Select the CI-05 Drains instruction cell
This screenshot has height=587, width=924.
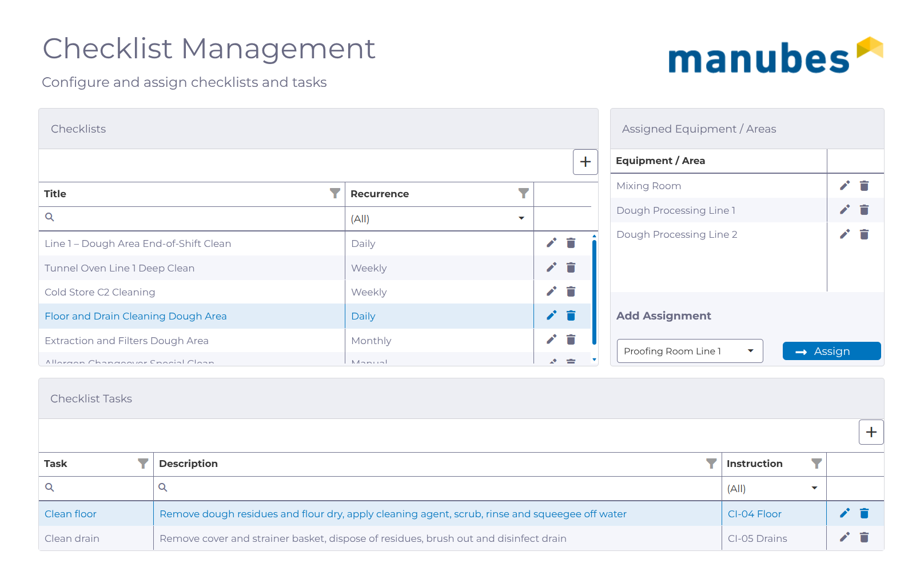click(x=774, y=538)
